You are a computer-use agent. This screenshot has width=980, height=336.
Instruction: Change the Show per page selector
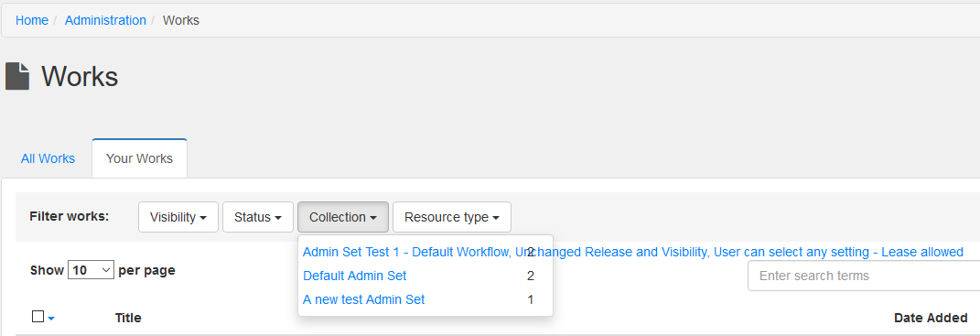point(91,270)
